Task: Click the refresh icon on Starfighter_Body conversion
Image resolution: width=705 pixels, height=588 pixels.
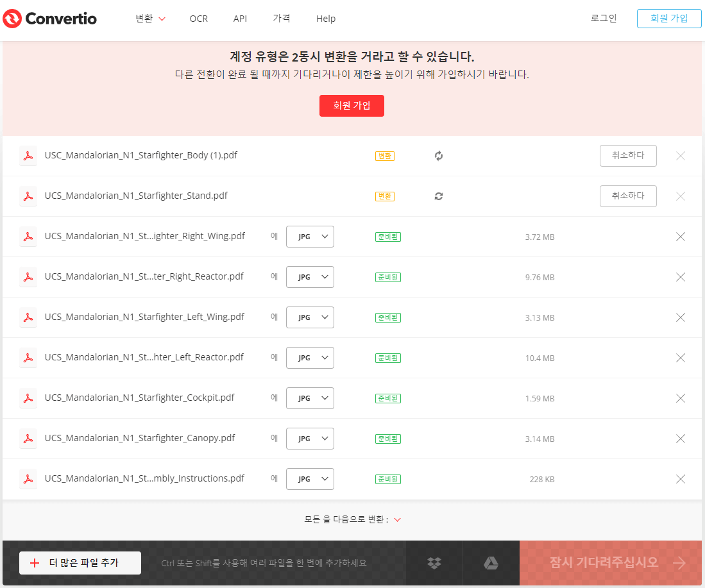Action: coord(438,156)
